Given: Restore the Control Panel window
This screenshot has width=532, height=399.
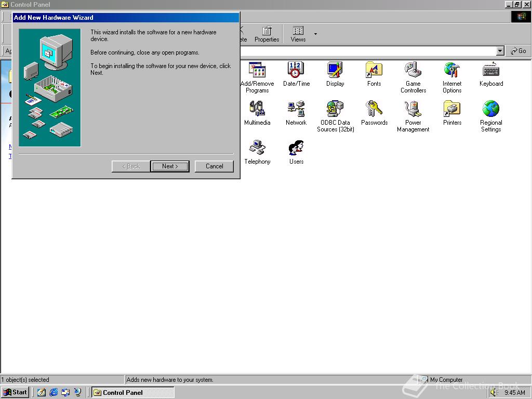Looking at the screenshot, I should pyautogui.click(x=517, y=4).
